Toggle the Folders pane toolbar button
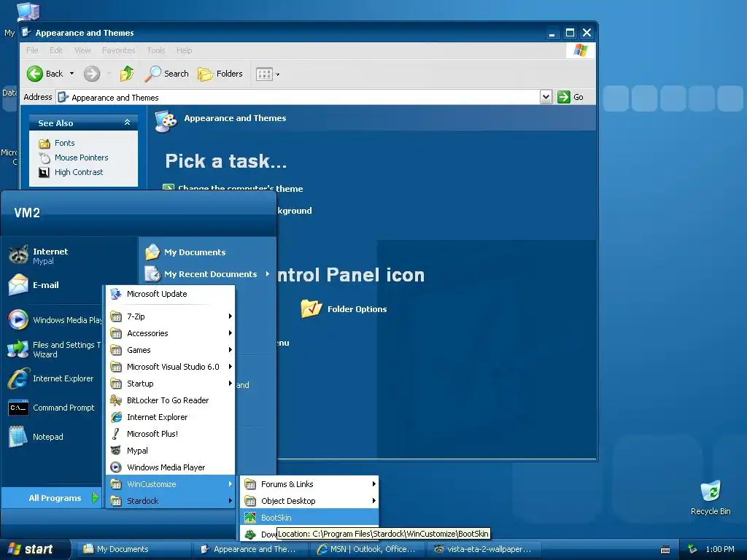This screenshot has height=560, width=747. (x=220, y=74)
